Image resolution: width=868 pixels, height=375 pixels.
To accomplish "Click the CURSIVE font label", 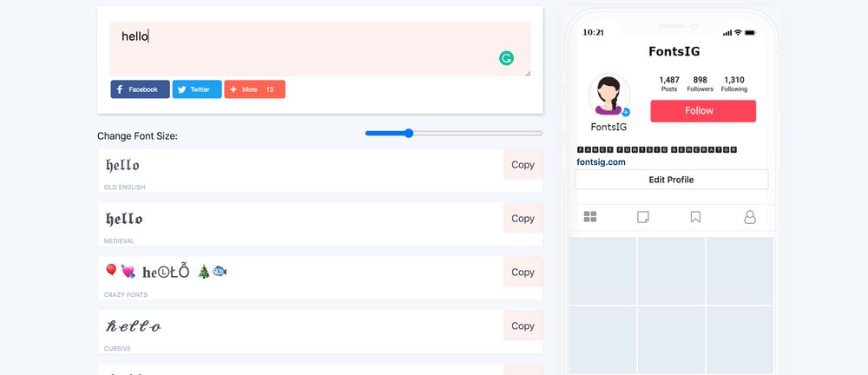I will coord(117,349).
